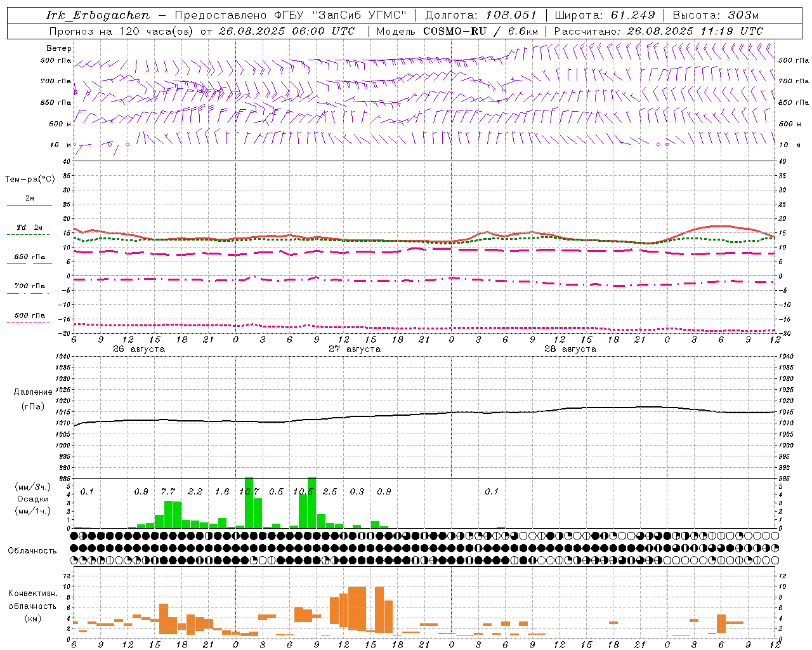Click the 700 гПа temperature legend entry
812x650 pixels.
pyautogui.click(x=29, y=286)
